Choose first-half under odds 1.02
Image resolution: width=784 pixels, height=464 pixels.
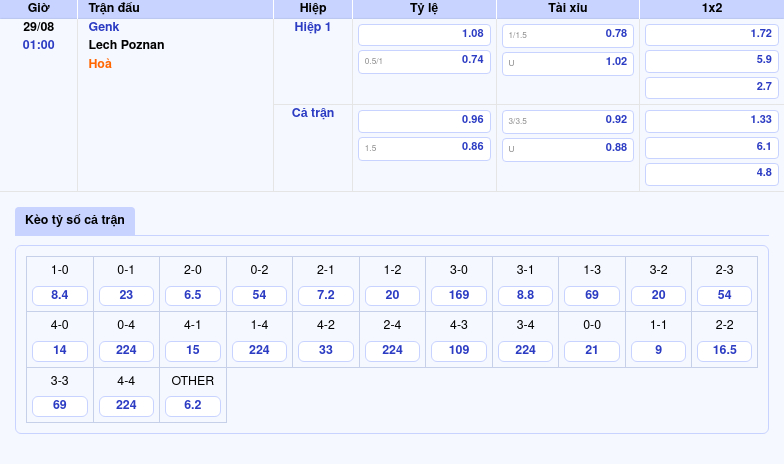click(568, 62)
